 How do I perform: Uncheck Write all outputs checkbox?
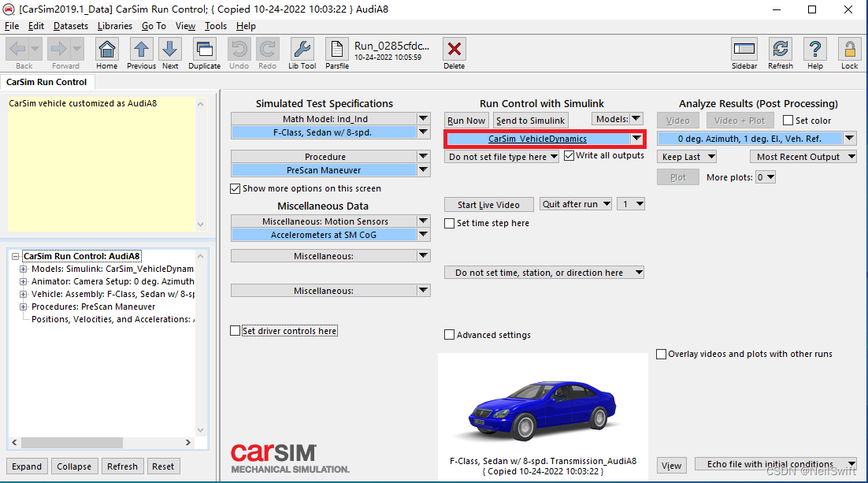569,156
